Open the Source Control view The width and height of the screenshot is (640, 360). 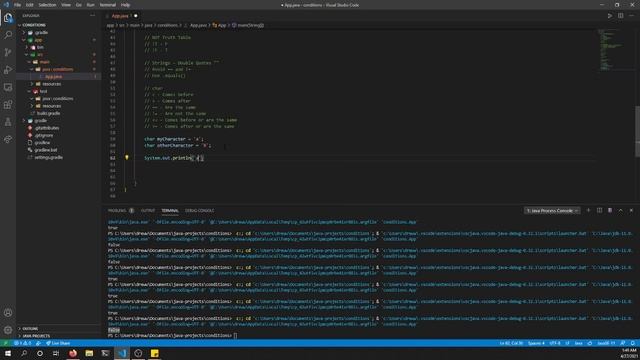click(x=8, y=52)
